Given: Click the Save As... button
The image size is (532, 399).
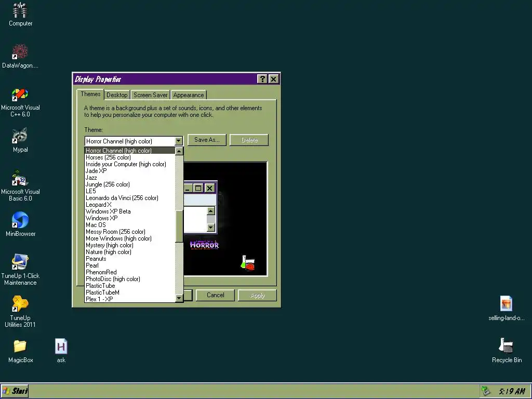Looking at the screenshot, I should (x=207, y=140).
